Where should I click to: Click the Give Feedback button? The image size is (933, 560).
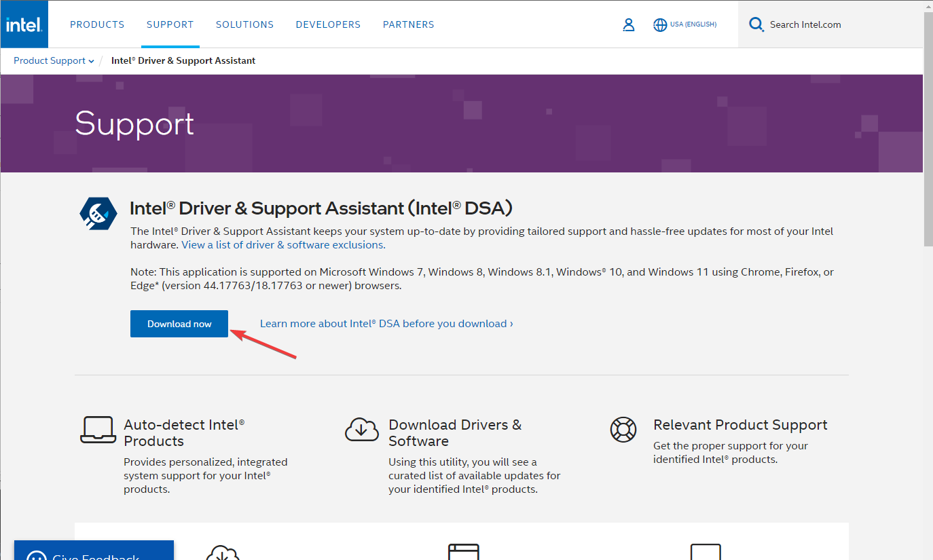click(94, 550)
